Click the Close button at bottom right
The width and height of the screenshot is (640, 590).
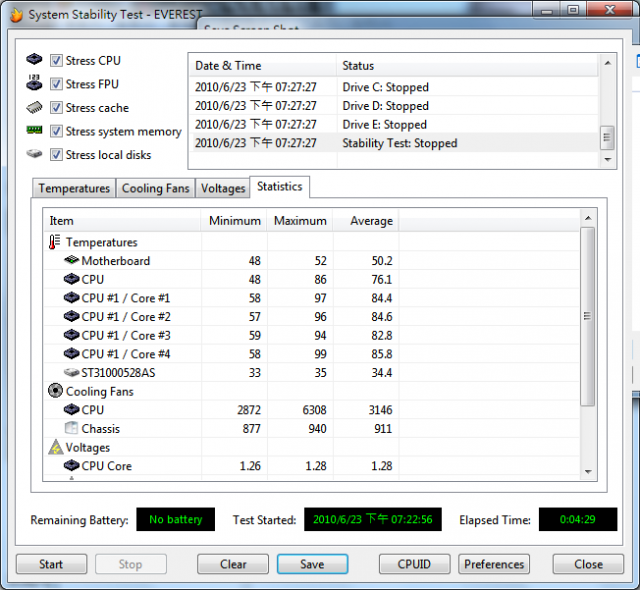pyautogui.click(x=588, y=564)
